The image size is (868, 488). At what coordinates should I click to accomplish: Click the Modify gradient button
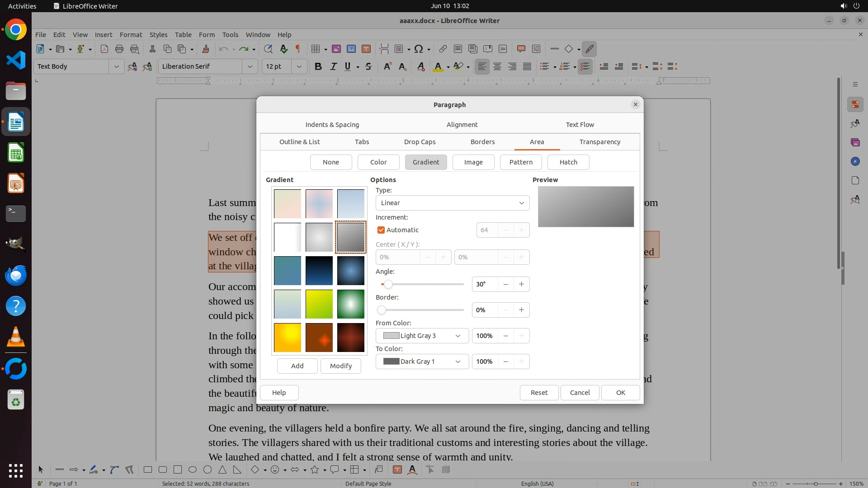[x=340, y=366]
